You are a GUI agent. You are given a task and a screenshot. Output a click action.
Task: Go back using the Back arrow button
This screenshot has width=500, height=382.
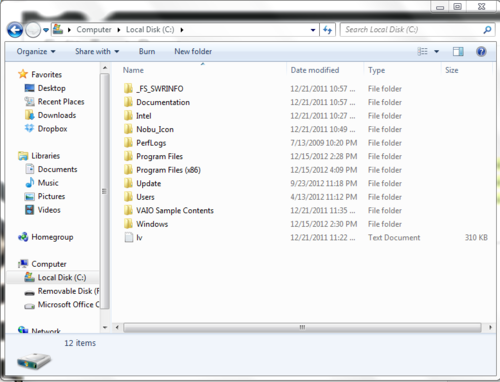15,30
